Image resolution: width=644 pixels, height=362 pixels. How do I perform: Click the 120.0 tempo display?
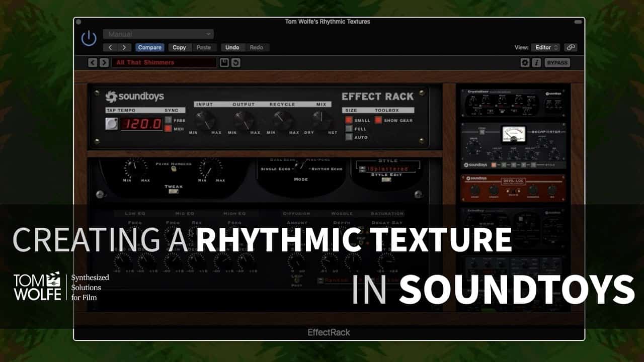click(140, 124)
